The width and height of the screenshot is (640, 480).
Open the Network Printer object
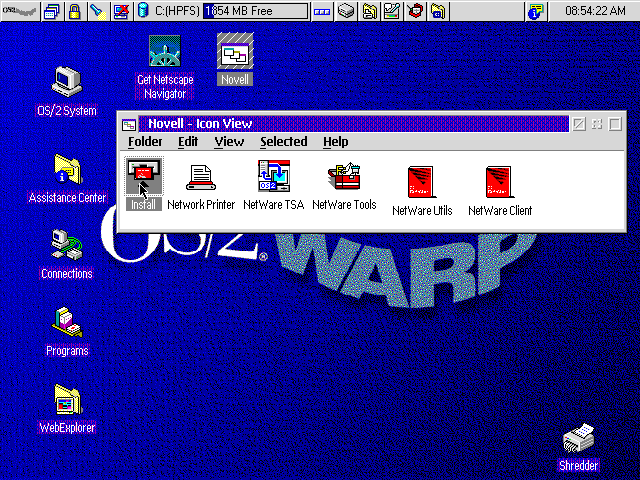click(x=201, y=178)
